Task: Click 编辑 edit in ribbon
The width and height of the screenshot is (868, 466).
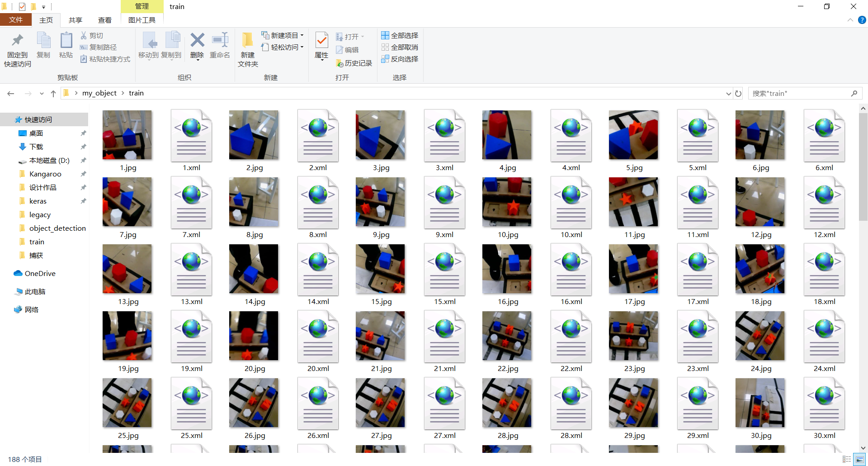Action: tap(347, 50)
